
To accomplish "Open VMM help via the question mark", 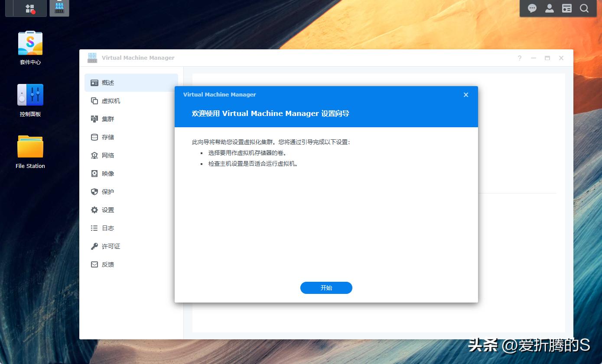I will point(519,58).
